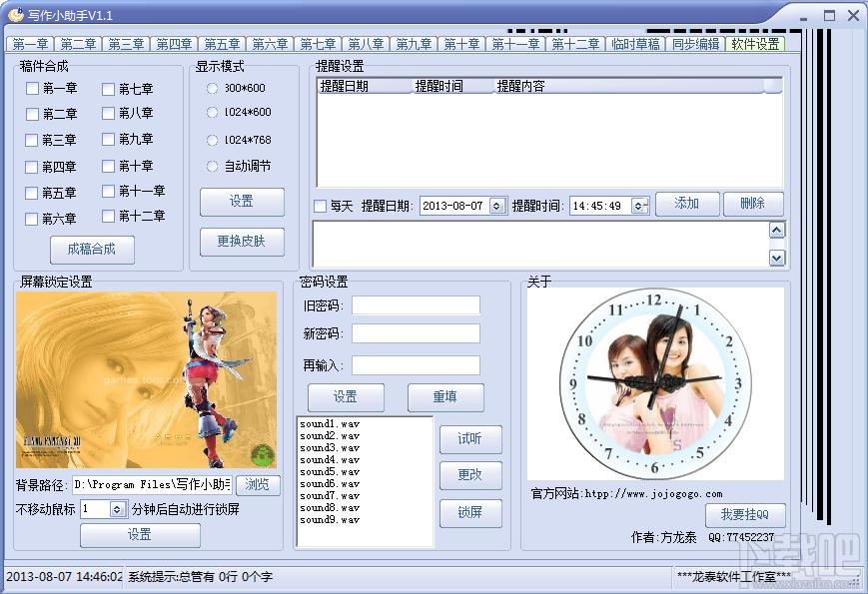Click the 更换皮肤 button

coord(242,242)
